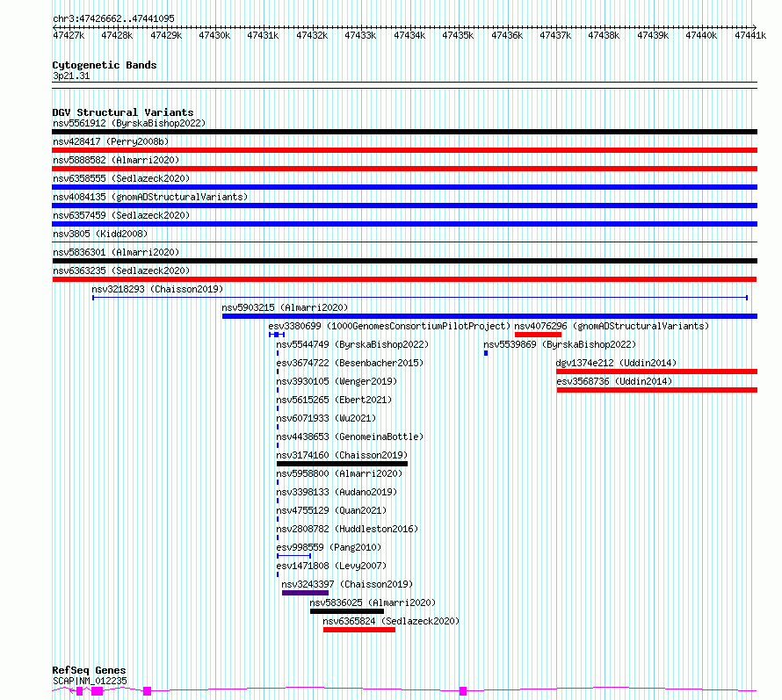Image resolution: width=782 pixels, height=700 pixels.
Task: Click nsv3398133 (Audano2019) label
Action: point(337,492)
